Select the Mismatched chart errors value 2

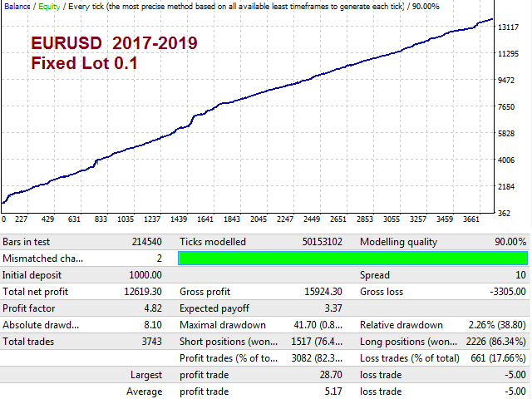point(159,259)
